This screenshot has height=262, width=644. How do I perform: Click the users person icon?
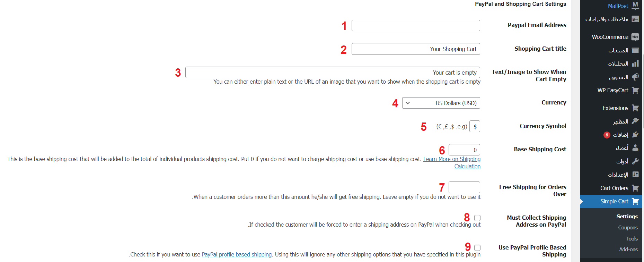(x=635, y=148)
